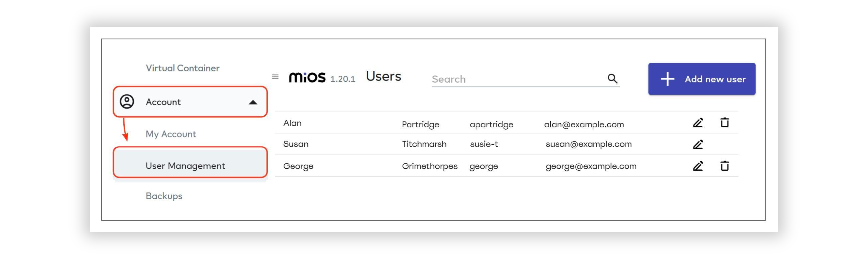Edit George Grimethorpes with pencil icon
The image size is (868, 259).
coord(698,166)
